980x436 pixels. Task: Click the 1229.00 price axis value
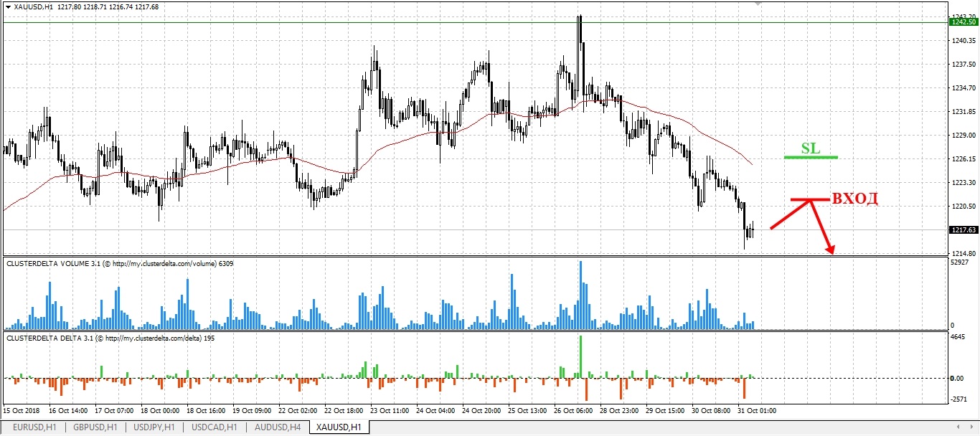[963, 135]
